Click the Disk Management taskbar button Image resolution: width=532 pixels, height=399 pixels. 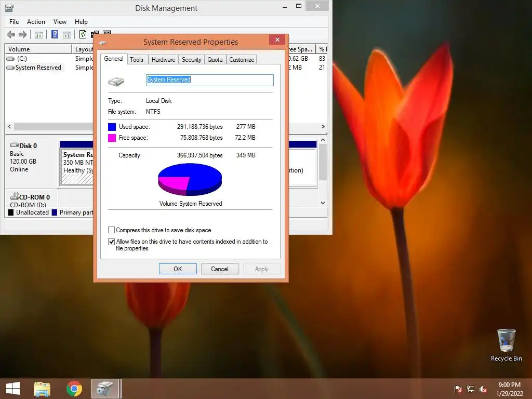pos(105,389)
